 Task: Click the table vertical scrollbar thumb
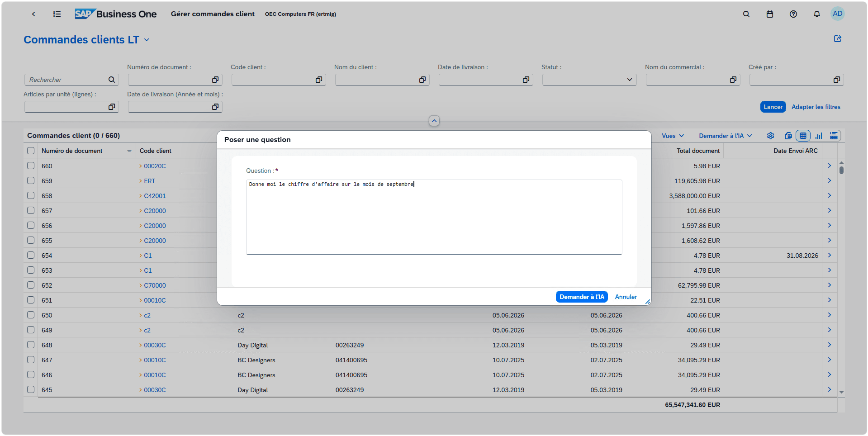point(841,170)
